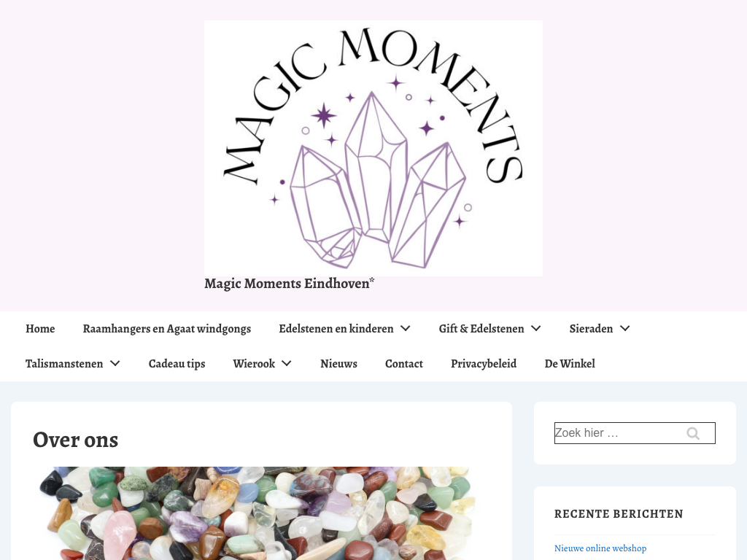Open Raamhangers en Agaat windgongs page
Viewport: 747px width, 560px height.
tap(167, 329)
